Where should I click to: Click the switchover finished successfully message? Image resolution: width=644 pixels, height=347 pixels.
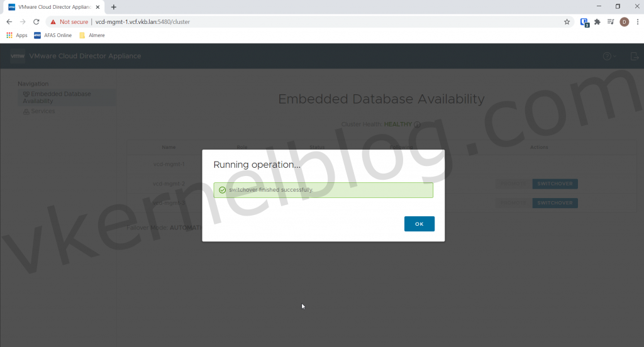point(271,190)
